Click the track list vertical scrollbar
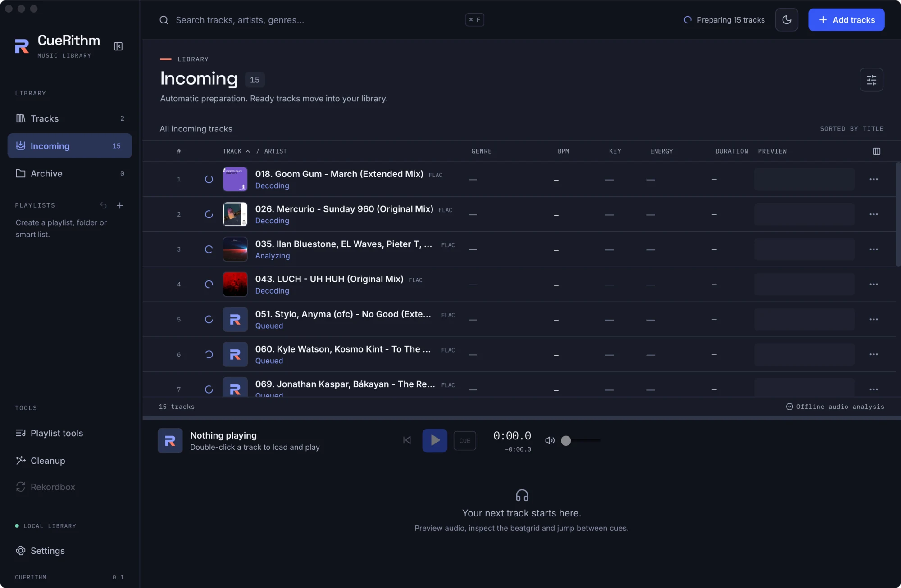This screenshot has width=901, height=588. coord(898,214)
